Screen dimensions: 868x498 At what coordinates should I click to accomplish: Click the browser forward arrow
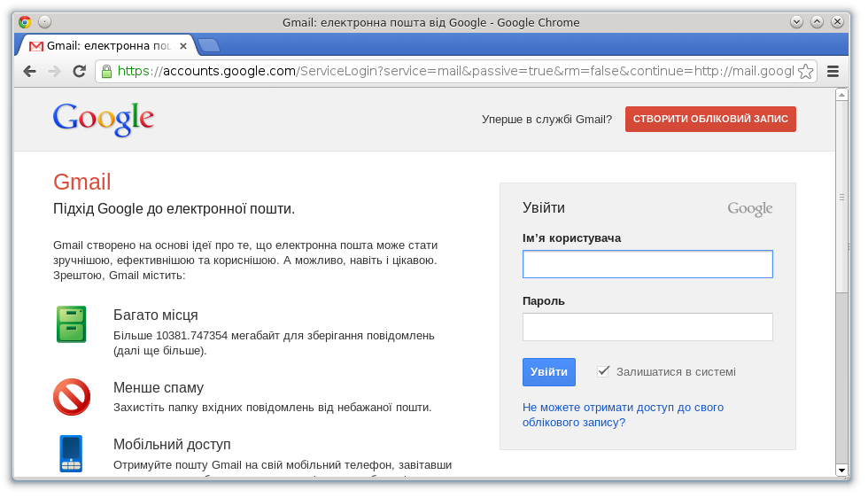[54, 72]
